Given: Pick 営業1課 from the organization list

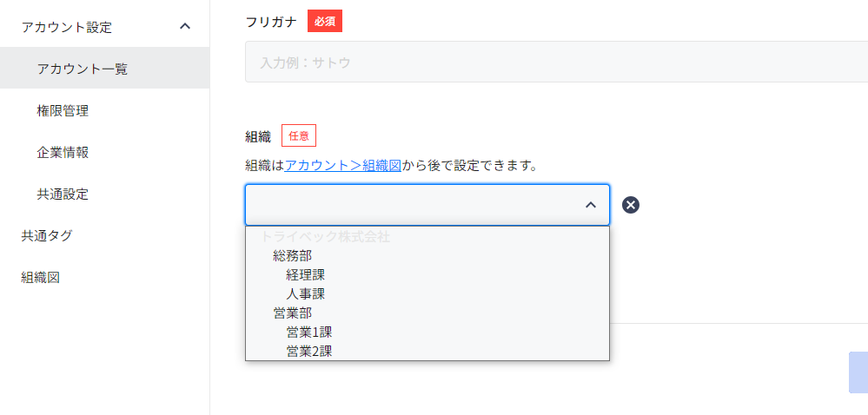Looking at the screenshot, I should tap(309, 332).
